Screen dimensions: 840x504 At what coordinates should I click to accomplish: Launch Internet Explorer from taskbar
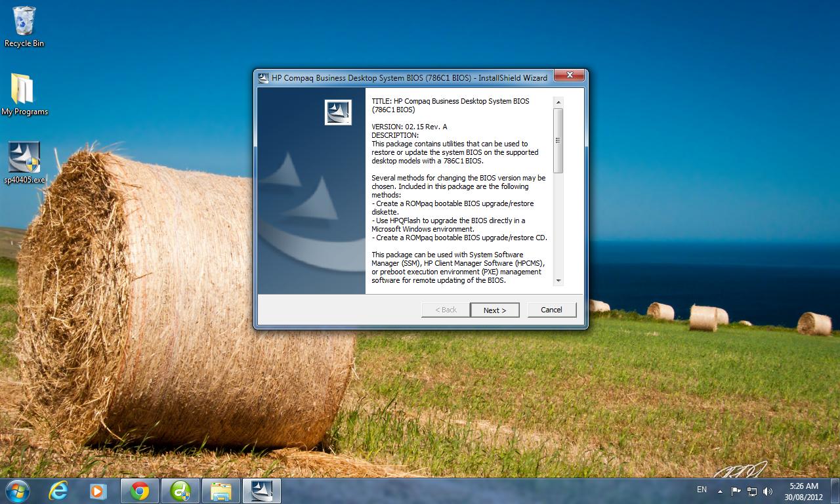(x=58, y=490)
